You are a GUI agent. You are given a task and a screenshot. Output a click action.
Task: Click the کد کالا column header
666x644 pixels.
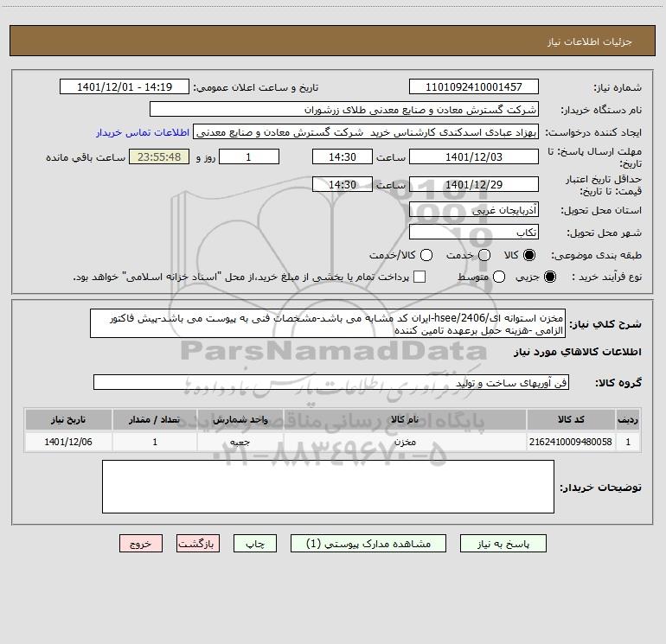571,419
